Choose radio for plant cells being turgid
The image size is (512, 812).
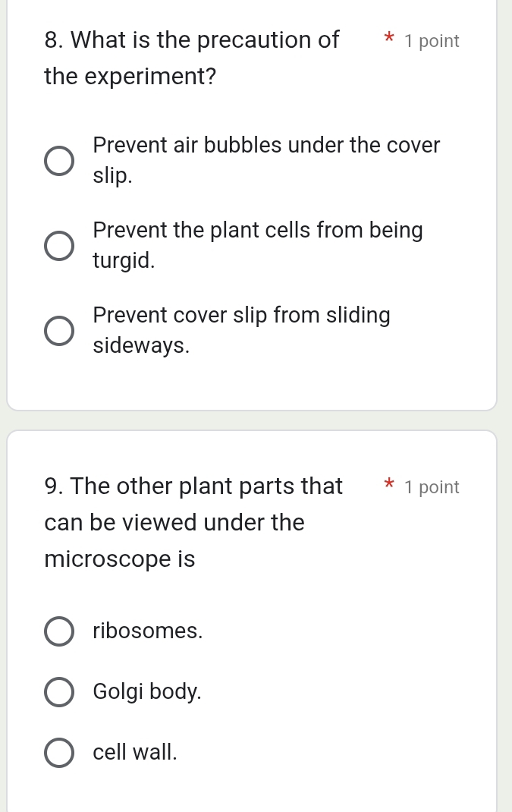pos(59,247)
